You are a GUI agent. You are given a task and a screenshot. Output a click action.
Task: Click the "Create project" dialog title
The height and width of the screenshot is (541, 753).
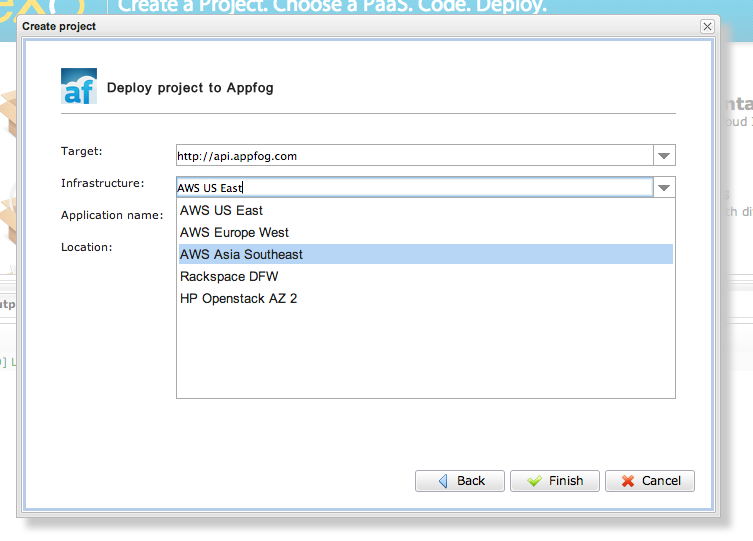tap(59, 26)
